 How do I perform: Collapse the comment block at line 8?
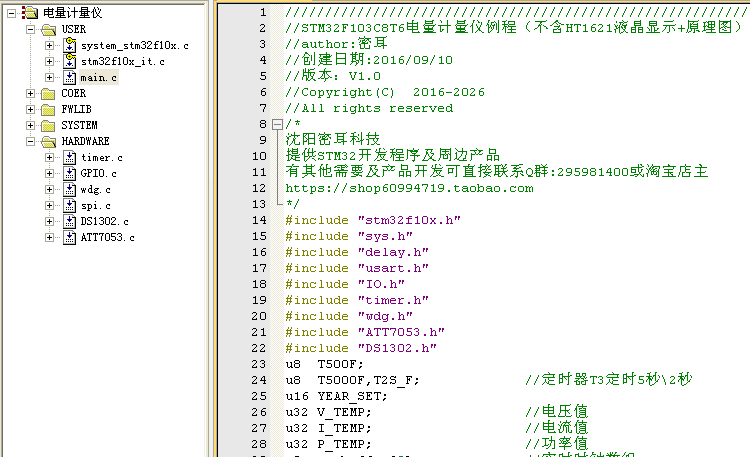[x=277, y=124]
